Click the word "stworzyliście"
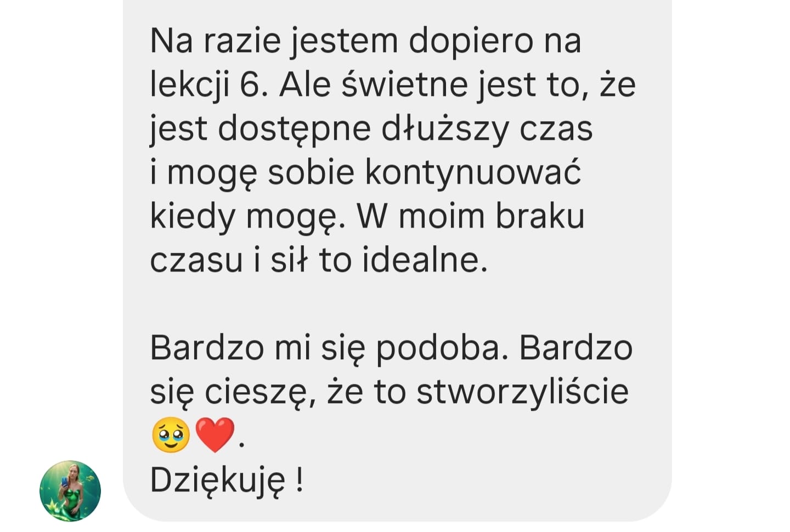Screen dimensions: 790x532 [x=522, y=392]
